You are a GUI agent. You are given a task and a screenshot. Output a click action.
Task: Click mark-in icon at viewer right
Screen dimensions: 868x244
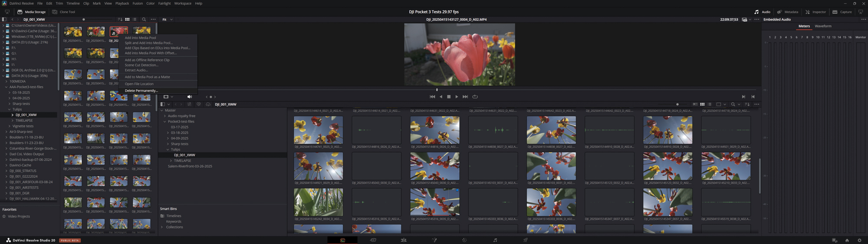click(x=743, y=97)
